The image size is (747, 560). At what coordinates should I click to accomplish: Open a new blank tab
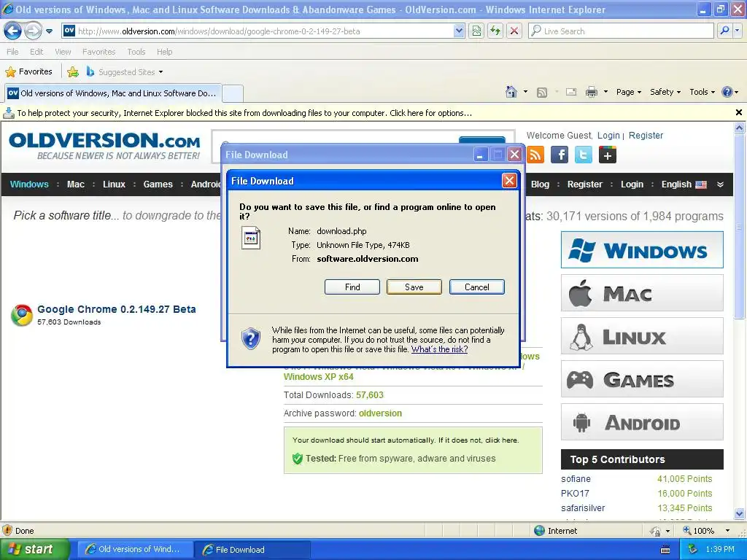233,93
